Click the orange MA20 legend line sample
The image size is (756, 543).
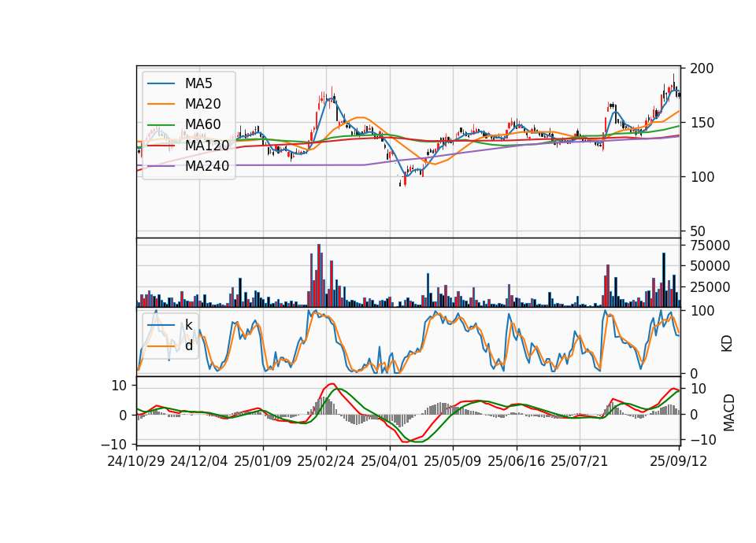[x=161, y=104]
